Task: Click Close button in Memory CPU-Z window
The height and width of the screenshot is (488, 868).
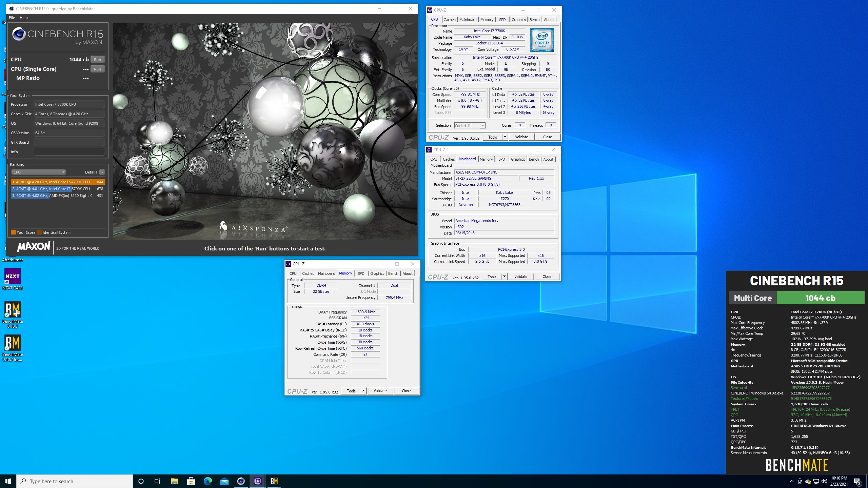Action: click(406, 391)
